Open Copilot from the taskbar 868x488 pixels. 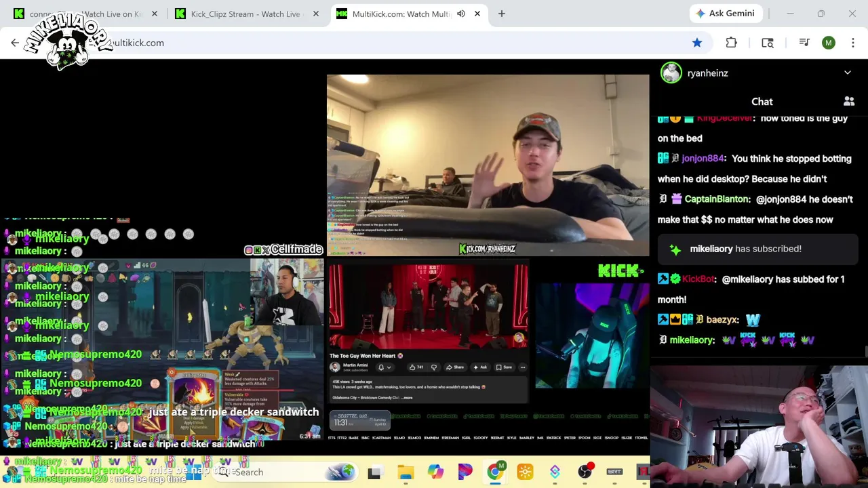pos(435,472)
